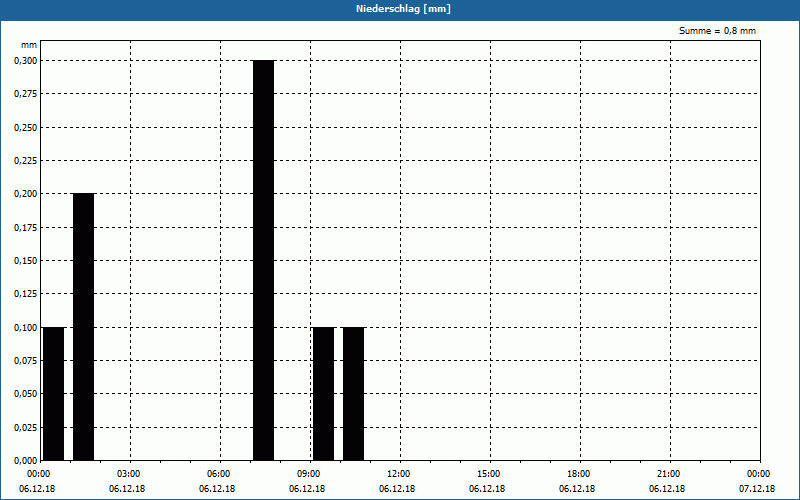The image size is (800, 500).
Task: Select the Summe = 0,8 mm label
Action: 717,31
